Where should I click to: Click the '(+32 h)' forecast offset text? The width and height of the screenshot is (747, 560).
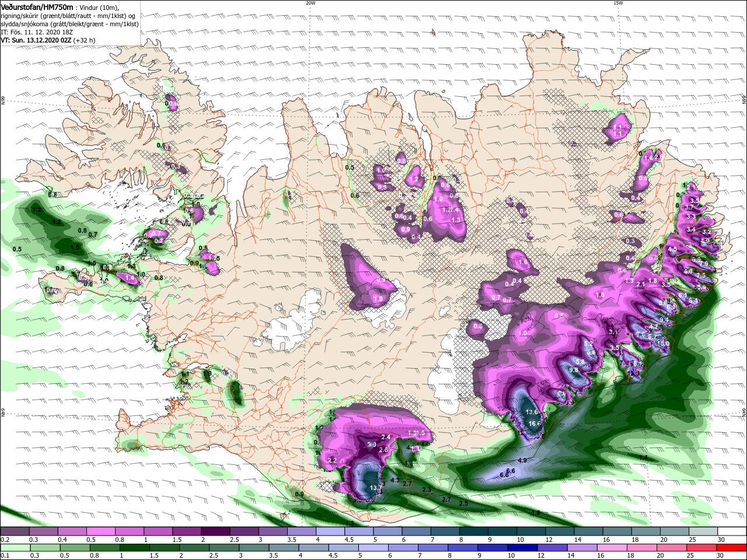click(85, 40)
